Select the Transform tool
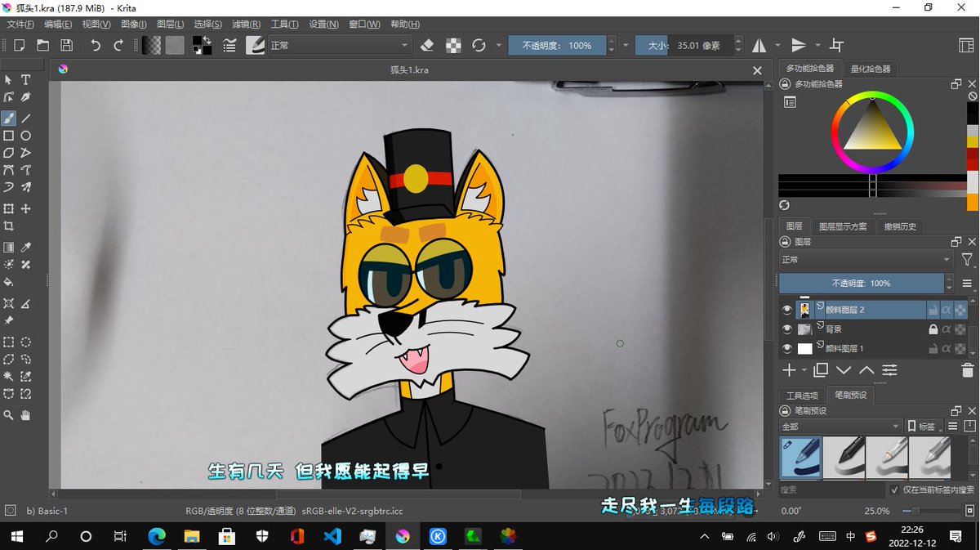Image resolution: width=980 pixels, height=550 pixels. click(x=8, y=209)
